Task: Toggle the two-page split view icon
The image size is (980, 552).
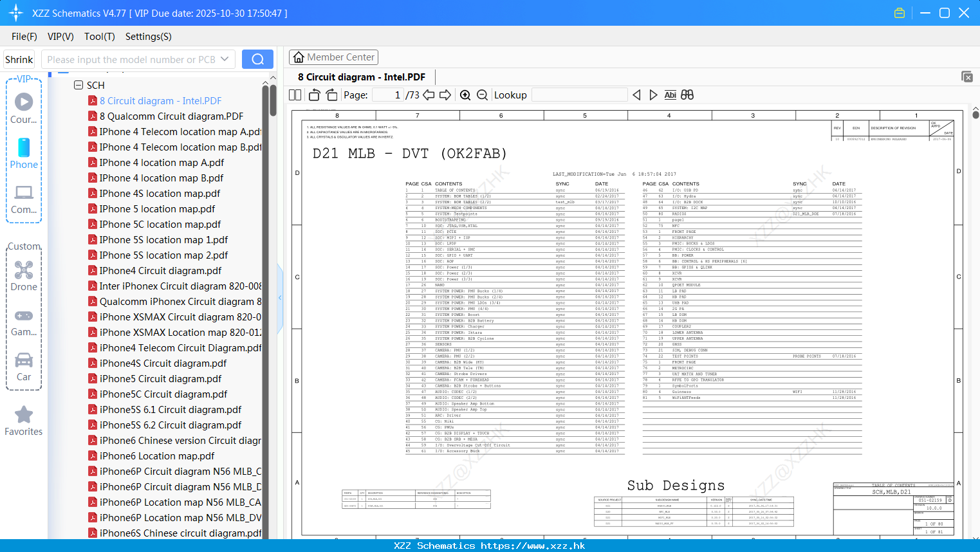Action: click(295, 95)
